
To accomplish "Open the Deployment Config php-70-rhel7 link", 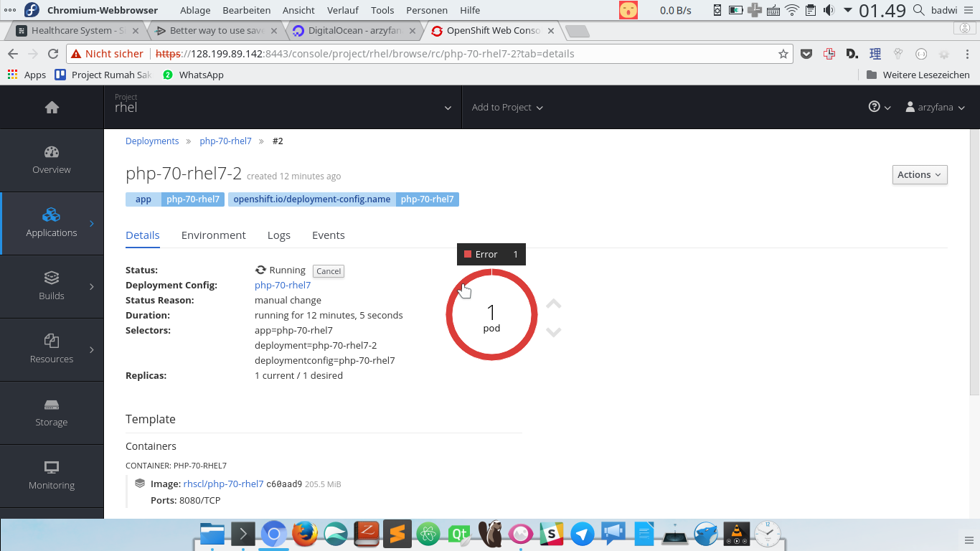I will [x=283, y=285].
